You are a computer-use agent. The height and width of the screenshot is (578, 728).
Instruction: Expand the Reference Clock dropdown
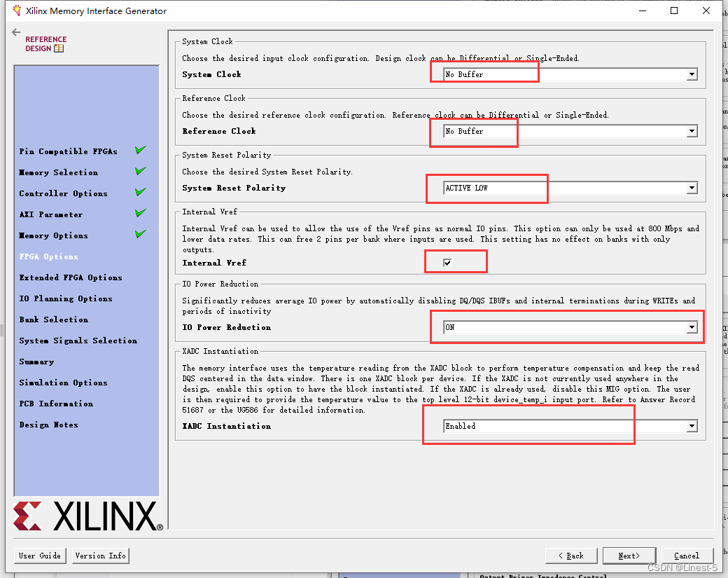[570, 131]
